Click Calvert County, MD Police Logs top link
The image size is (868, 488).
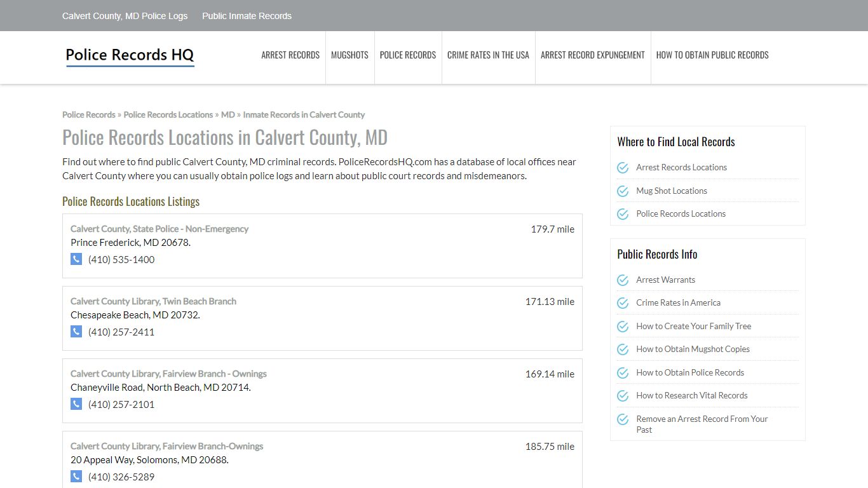pyautogui.click(x=125, y=16)
